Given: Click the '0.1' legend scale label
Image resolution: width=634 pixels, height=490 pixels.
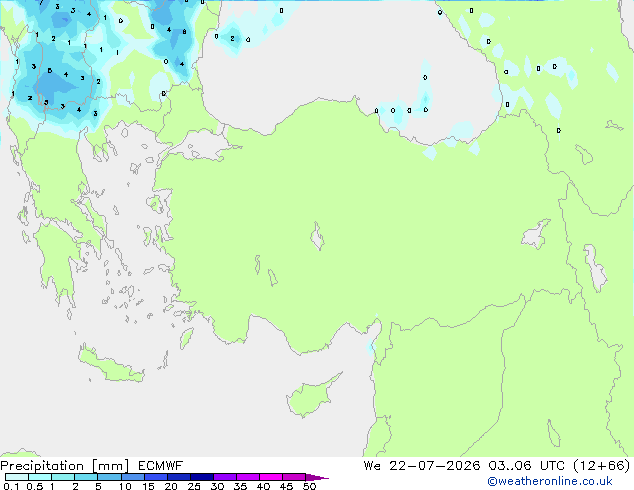Looking at the screenshot, I should pos(11,486).
